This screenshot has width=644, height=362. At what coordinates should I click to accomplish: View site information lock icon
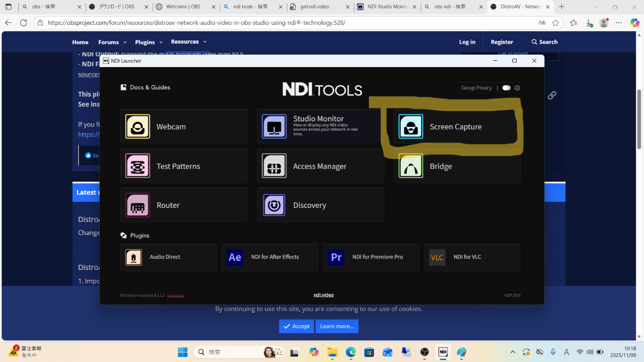[40, 23]
